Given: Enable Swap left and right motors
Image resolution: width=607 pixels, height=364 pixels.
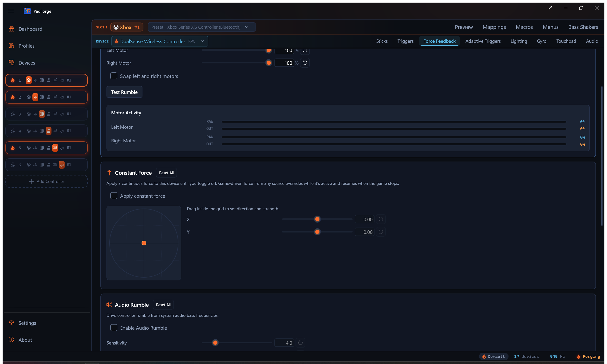Looking at the screenshot, I should pyautogui.click(x=114, y=76).
